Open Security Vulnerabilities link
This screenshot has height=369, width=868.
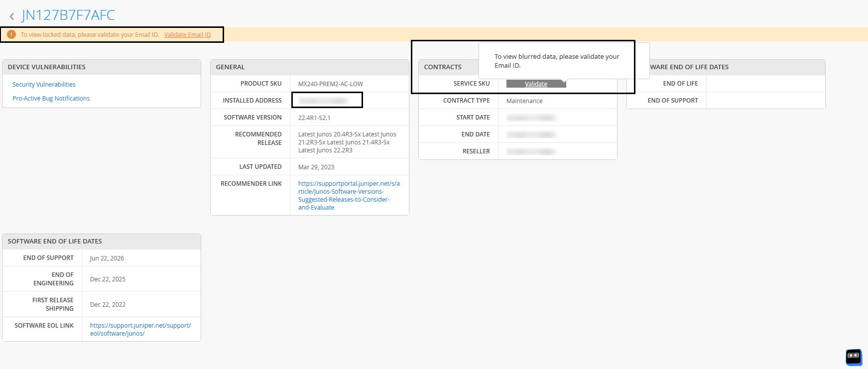tap(44, 85)
